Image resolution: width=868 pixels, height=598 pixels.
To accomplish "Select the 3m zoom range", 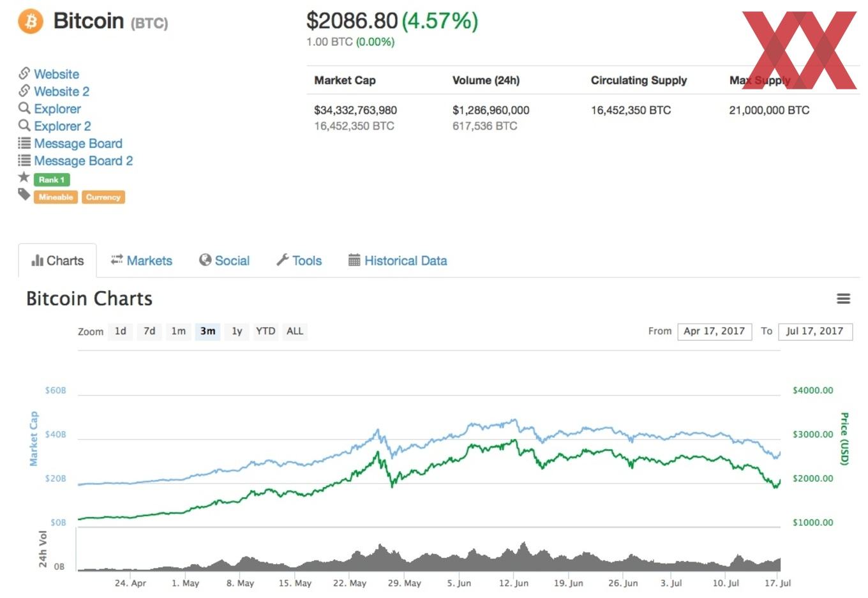I will [x=208, y=331].
